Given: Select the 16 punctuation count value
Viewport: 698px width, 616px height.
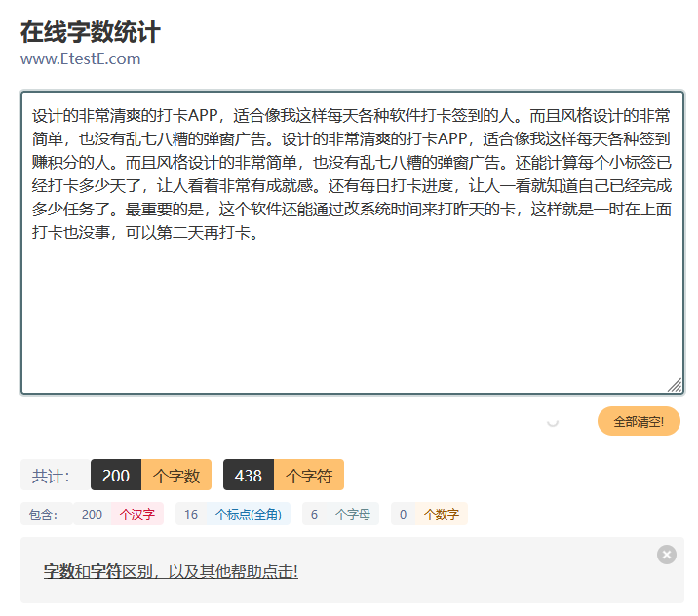Looking at the screenshot, I should pyautogui.click(x=191, y=514).
